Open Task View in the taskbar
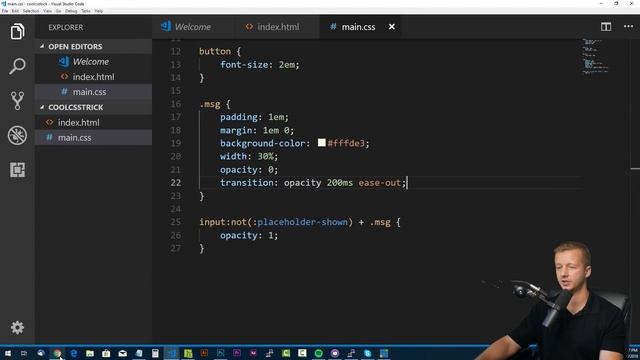 (24, 353)
